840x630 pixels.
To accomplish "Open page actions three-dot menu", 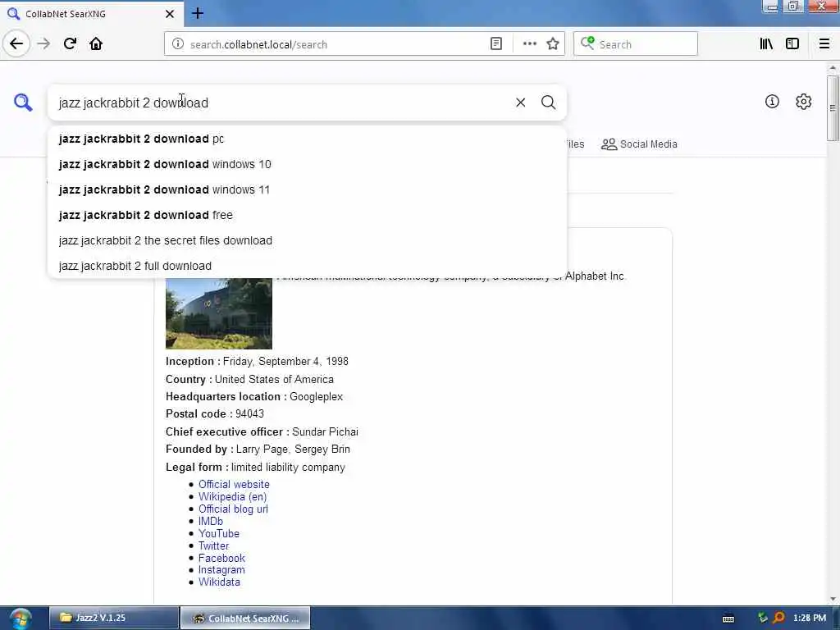I will point(529,44).
